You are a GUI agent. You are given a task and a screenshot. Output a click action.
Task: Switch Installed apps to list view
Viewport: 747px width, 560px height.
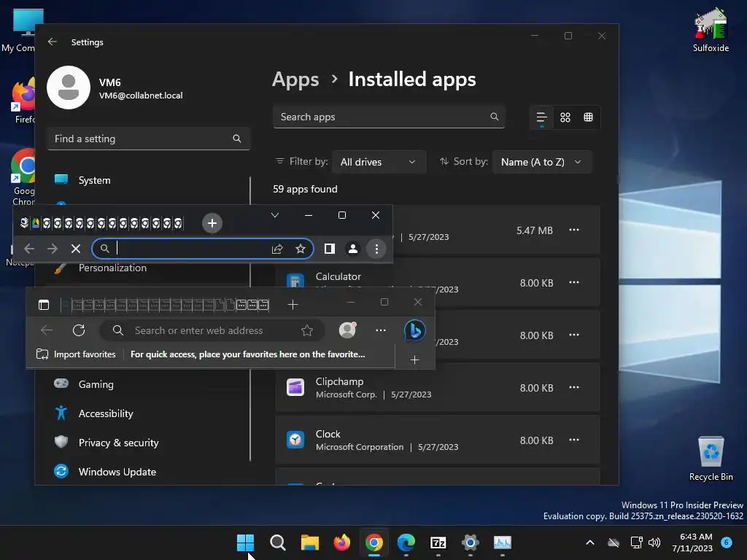(542, 117)
